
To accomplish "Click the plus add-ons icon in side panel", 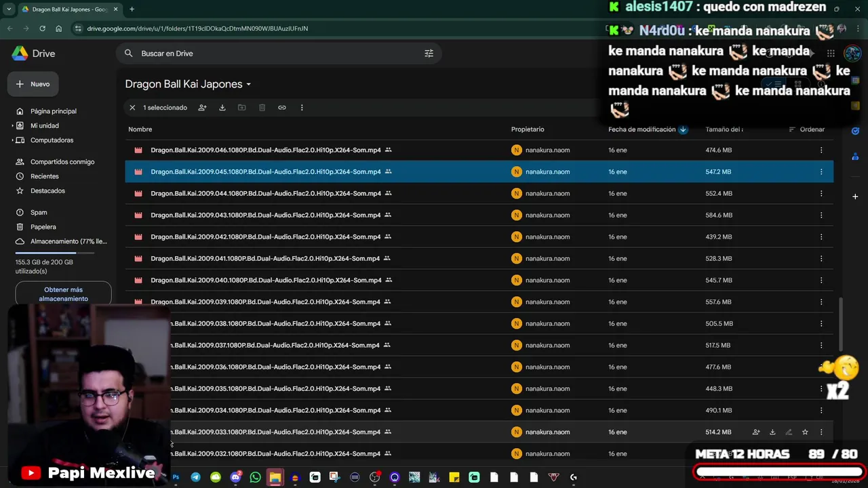I will tap(855, 197).
